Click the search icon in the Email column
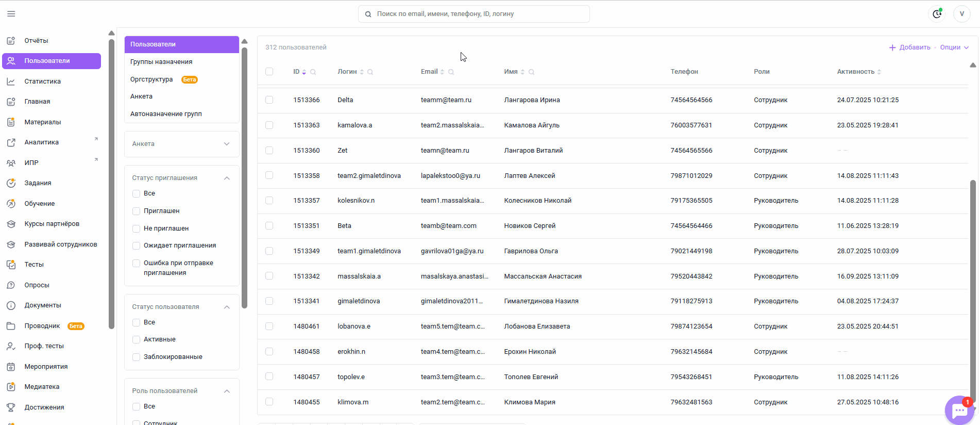Image resolution: width=980 pixels, height=425 pixels. click(451, 72)
